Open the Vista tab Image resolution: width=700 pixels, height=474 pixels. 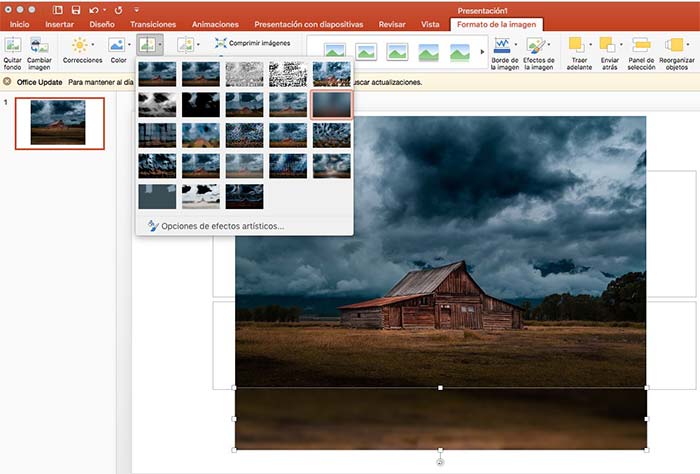(430, 25)
